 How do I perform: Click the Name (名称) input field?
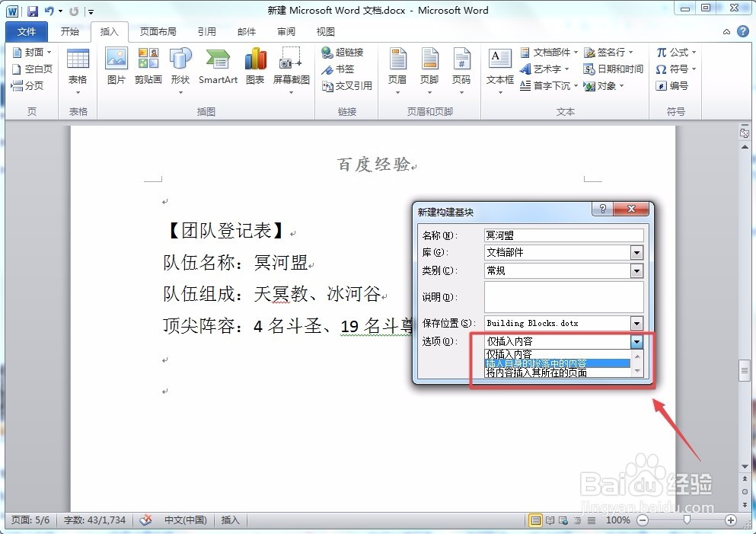pyautogui.click(x=563, y=235)
